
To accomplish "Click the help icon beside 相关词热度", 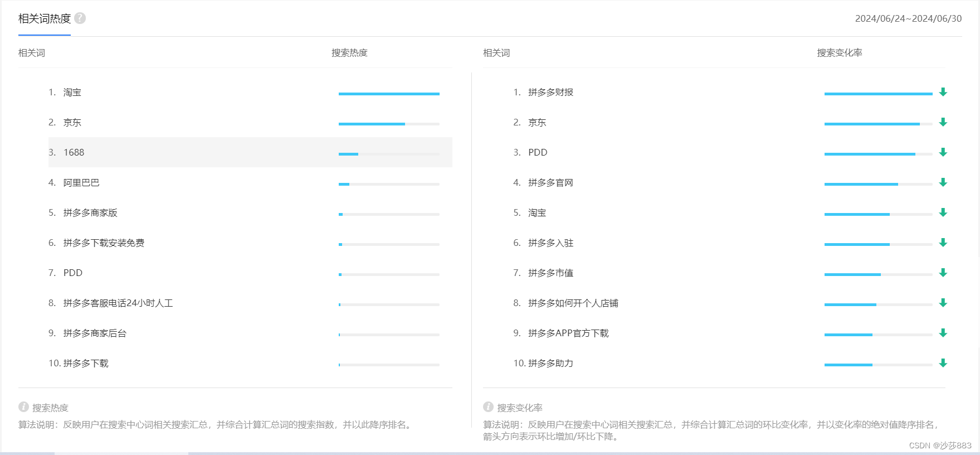I will [80, 18].
